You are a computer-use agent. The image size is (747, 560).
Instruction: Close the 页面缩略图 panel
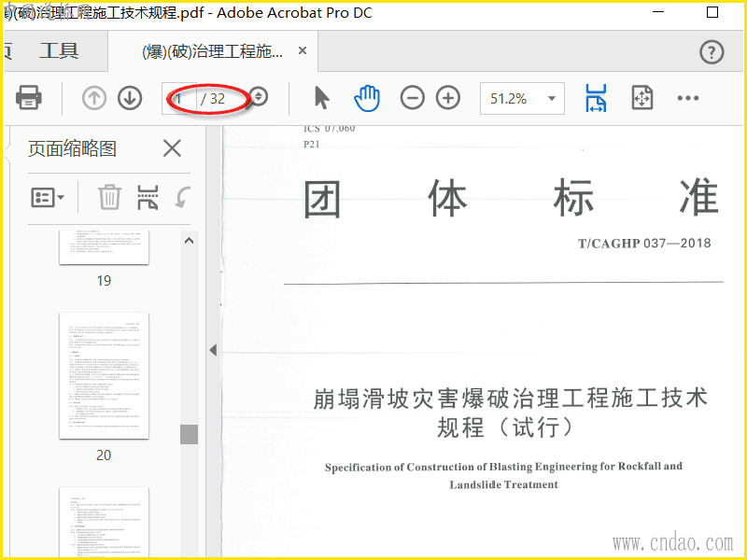172,148
